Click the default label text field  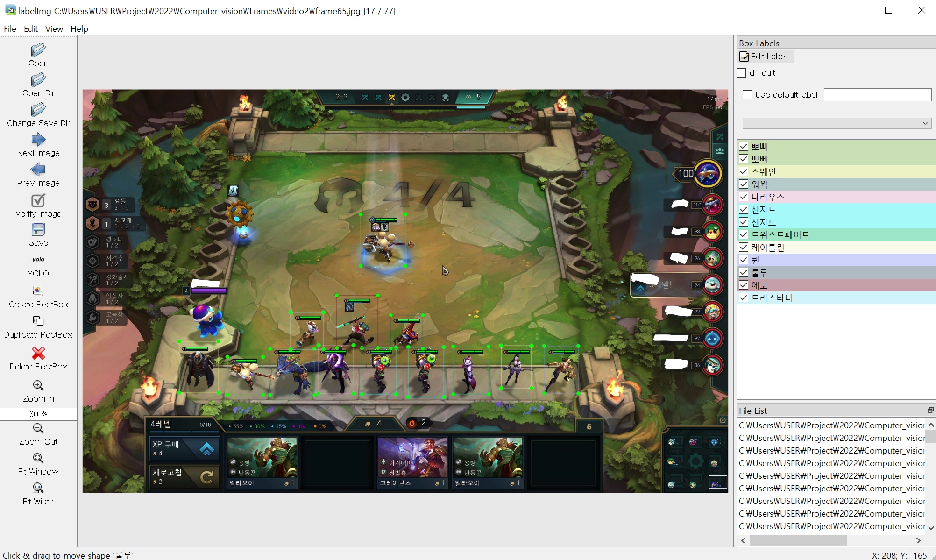tap(878, 95)
